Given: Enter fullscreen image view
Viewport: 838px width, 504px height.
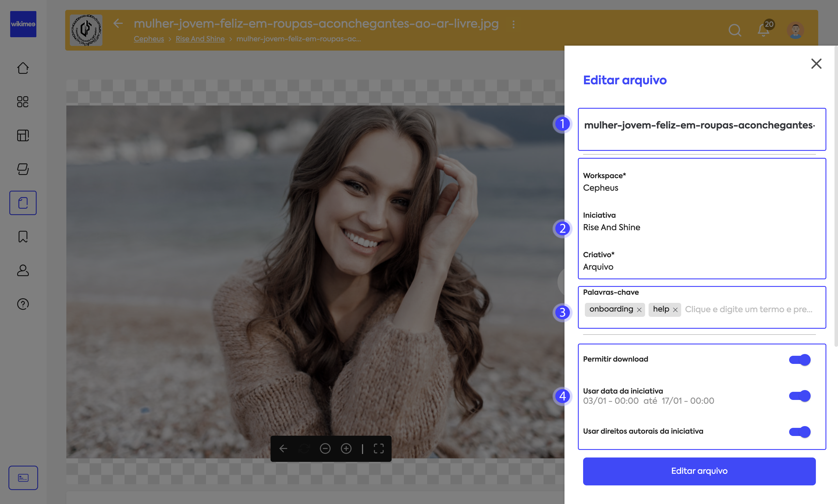Looking at the screenshot, I should [378, 449].
